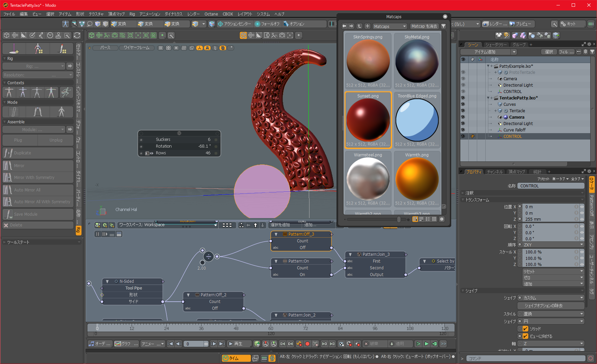Click the Plug button

(20, 140)
